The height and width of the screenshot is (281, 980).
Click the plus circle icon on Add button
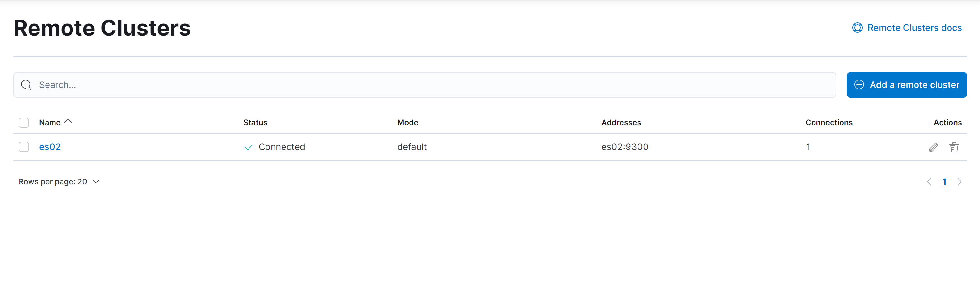[859, 84]
